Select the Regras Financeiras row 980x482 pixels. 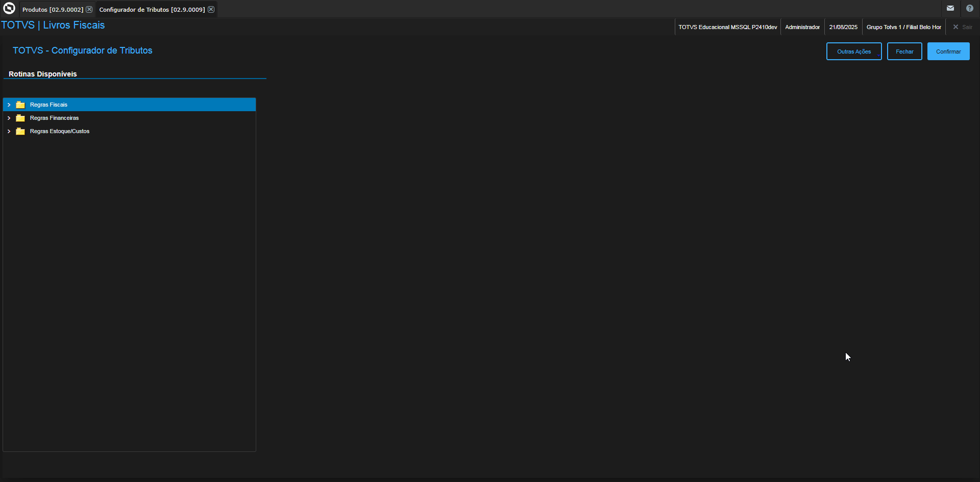click(129, 118)
